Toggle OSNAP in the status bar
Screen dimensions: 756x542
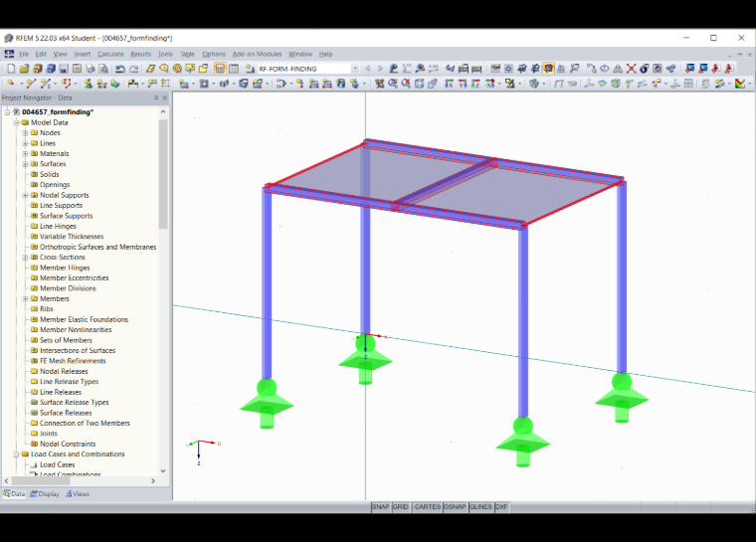pos(455,507)
